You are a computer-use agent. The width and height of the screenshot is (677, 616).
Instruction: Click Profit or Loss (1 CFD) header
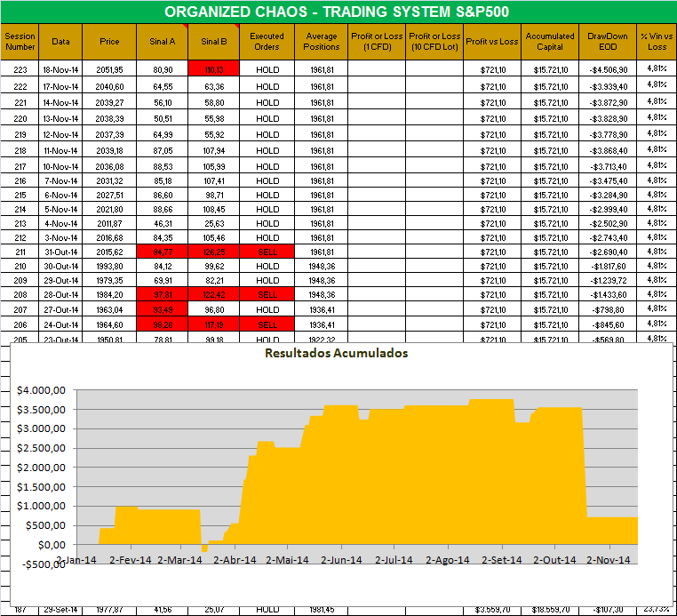tap(377, 42)
